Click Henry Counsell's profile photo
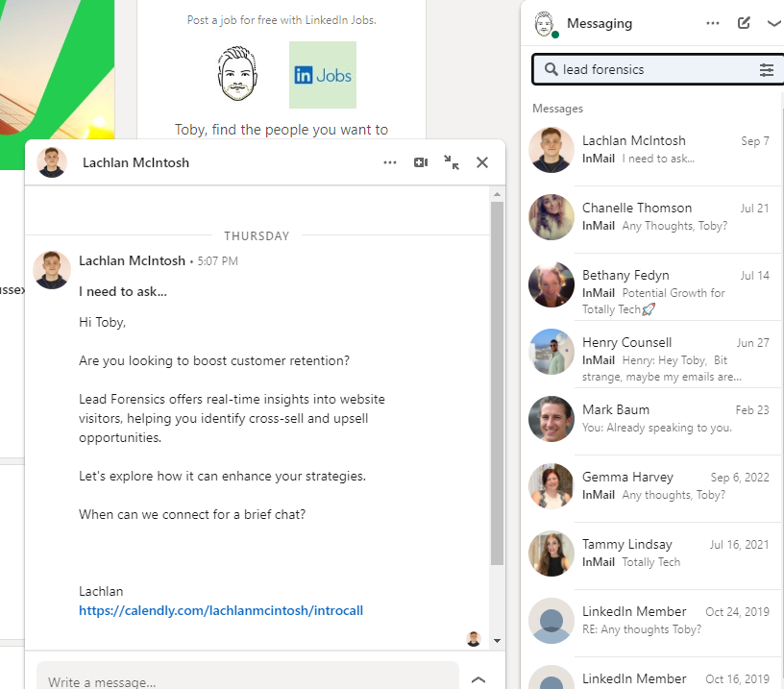Viewport: 784px width, 689px height. 551,352
